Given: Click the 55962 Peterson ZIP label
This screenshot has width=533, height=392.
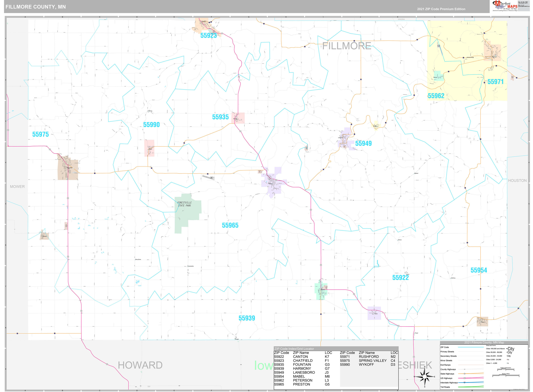Looking at the screenshot, I should (436, 96).
